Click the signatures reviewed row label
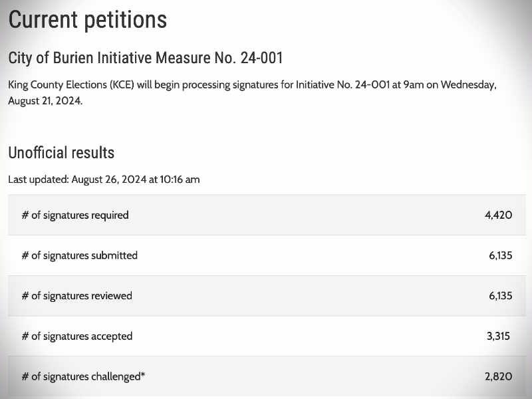Image resolution: width=532 pixels, height=399 pixels. pyautogui.click(x=76, y=296)
